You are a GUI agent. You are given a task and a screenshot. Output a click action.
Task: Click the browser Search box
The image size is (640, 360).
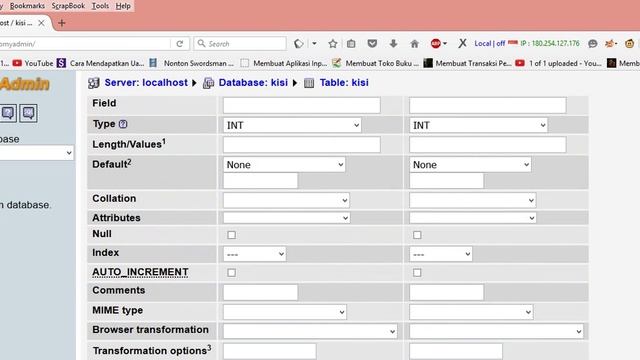[x=240, y=44]
